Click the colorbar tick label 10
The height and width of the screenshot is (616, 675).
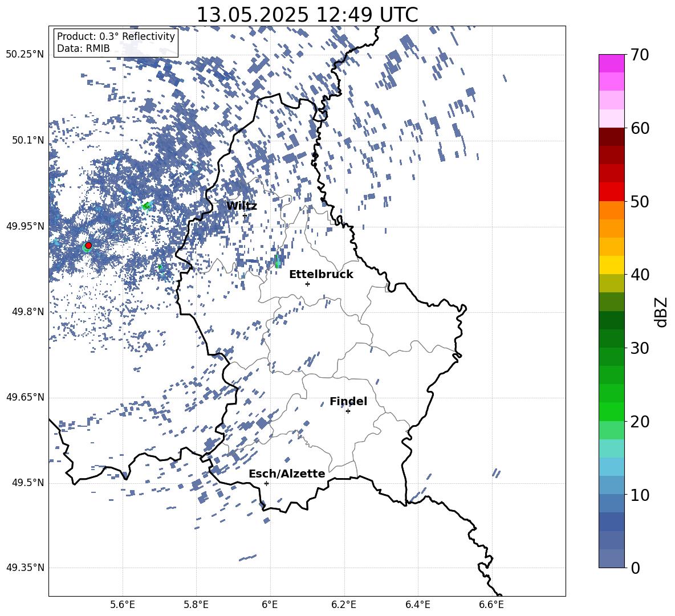[640, 495]
